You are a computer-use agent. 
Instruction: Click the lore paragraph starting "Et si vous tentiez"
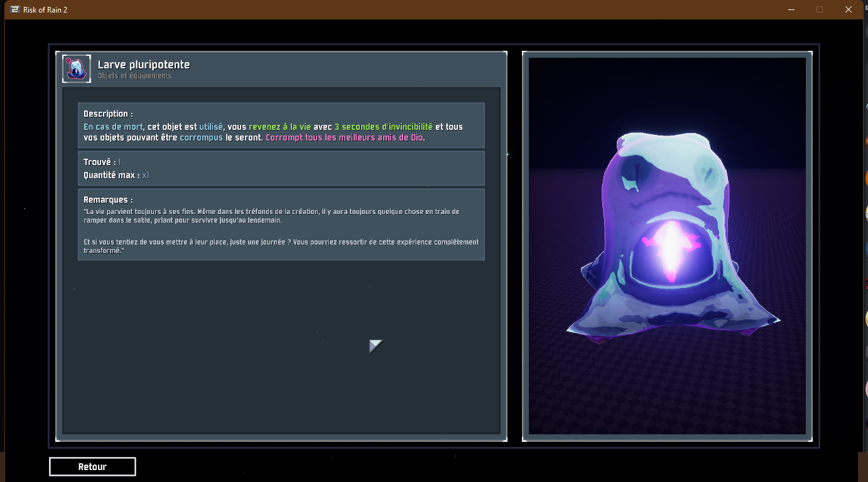coord(281,246)
